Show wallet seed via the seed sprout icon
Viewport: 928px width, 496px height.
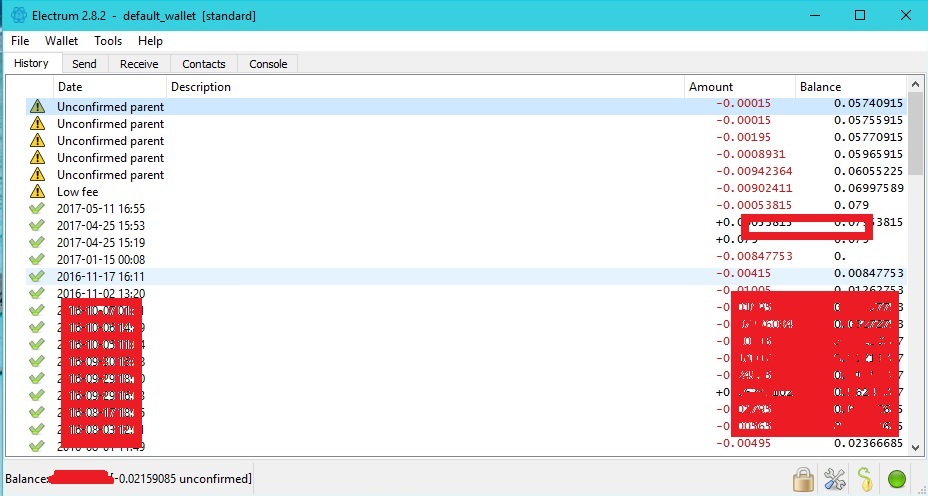865,478
